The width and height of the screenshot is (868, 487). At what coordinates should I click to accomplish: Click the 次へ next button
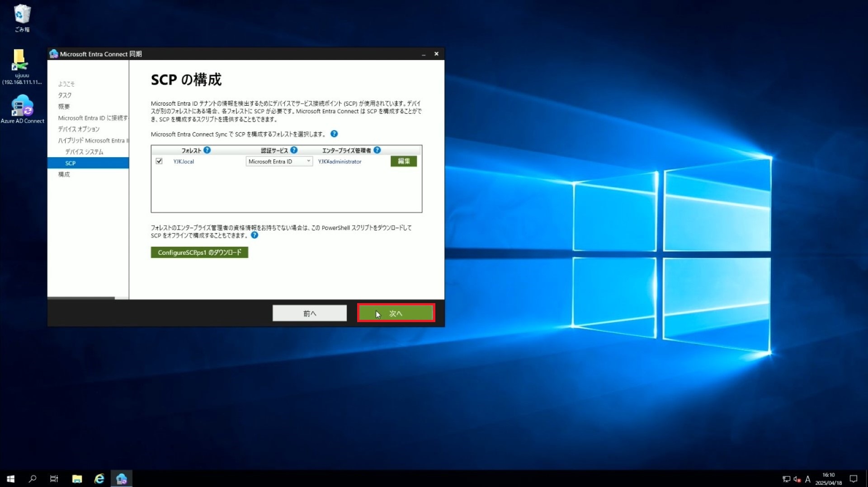pos(396,313)
